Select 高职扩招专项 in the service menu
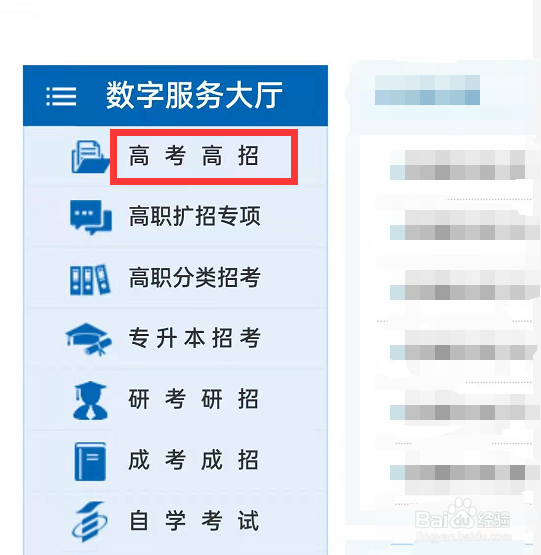 [x=195, y=216]
